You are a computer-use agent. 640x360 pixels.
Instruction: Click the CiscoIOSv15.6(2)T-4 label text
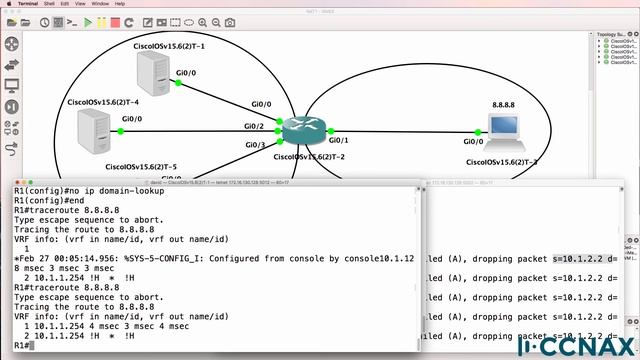(x=103, y=102)
